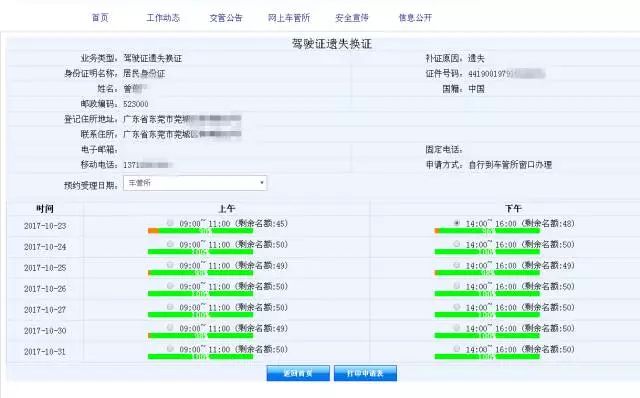Screen dimensions: 640x398
Task: Click the 2017-10-31 afternoon quota progress bar
Action: click(487, 357)
